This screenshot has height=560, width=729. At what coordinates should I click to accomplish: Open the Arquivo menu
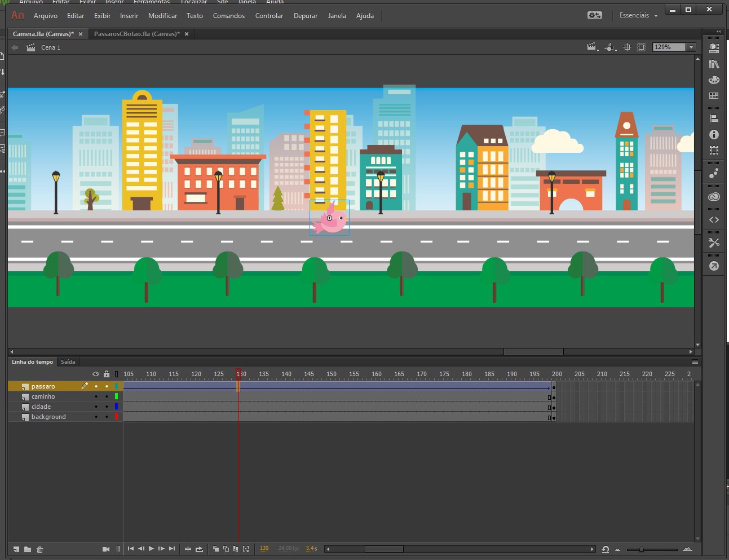coord(46,15)
